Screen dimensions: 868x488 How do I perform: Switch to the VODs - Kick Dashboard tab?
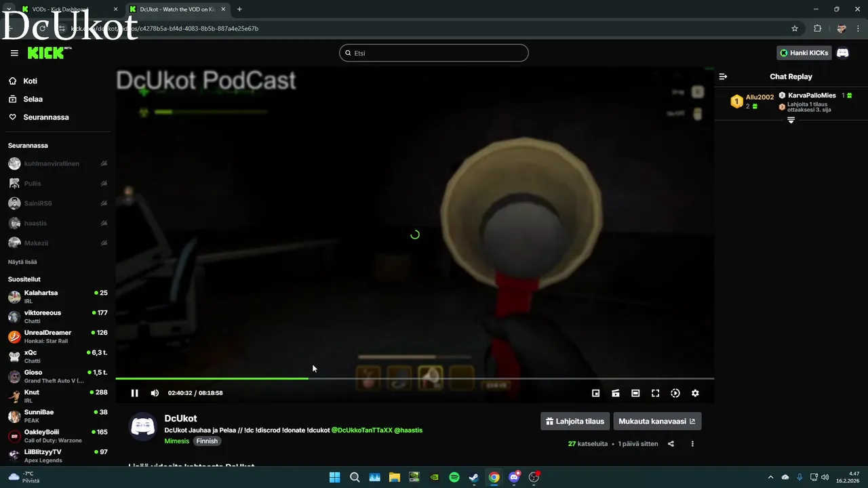[x=68, y=9]
